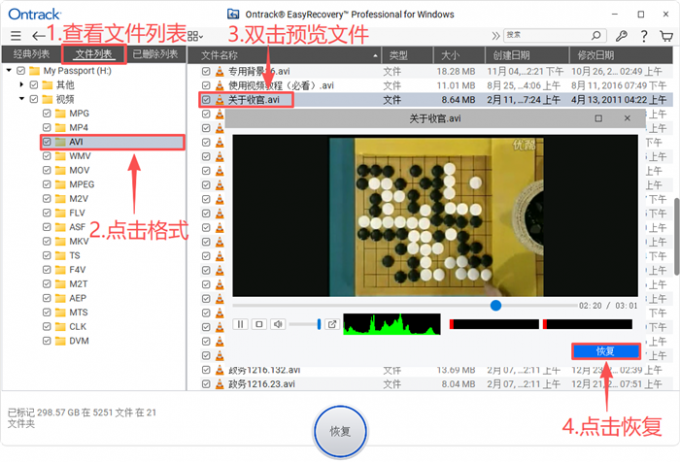
Task: Open the shopping cart icon
Action: pyautogui.click(x=666, y=36)
